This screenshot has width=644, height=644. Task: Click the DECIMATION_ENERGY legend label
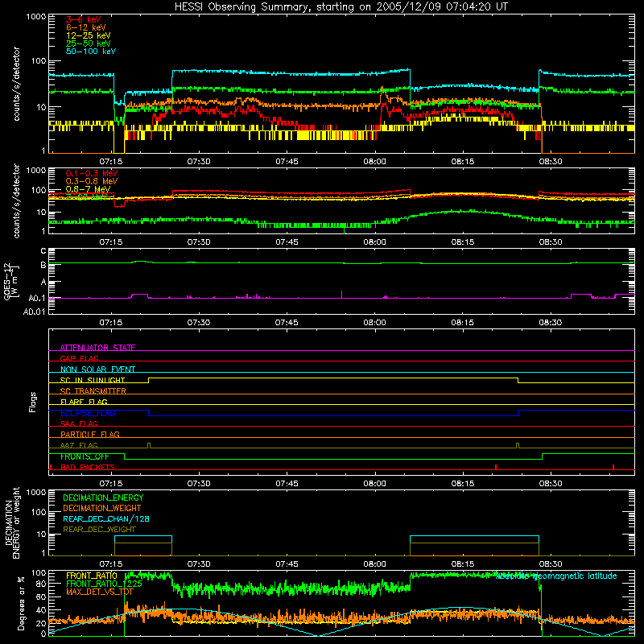coord(103,497)
